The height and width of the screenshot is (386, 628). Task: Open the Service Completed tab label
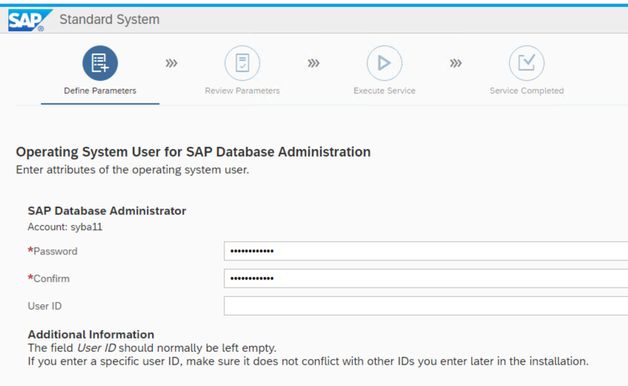click(527, 91)
